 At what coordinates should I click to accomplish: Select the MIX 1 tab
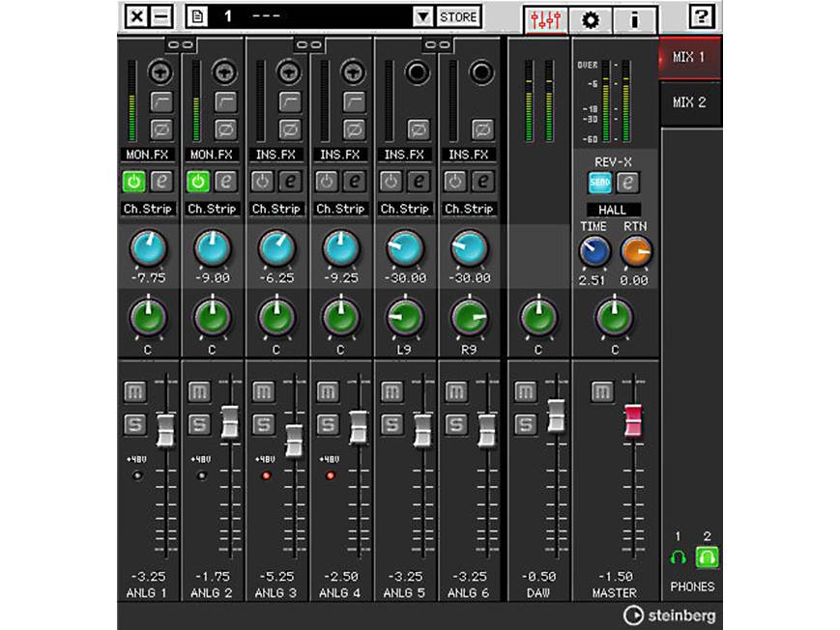[x=692, y=55]
